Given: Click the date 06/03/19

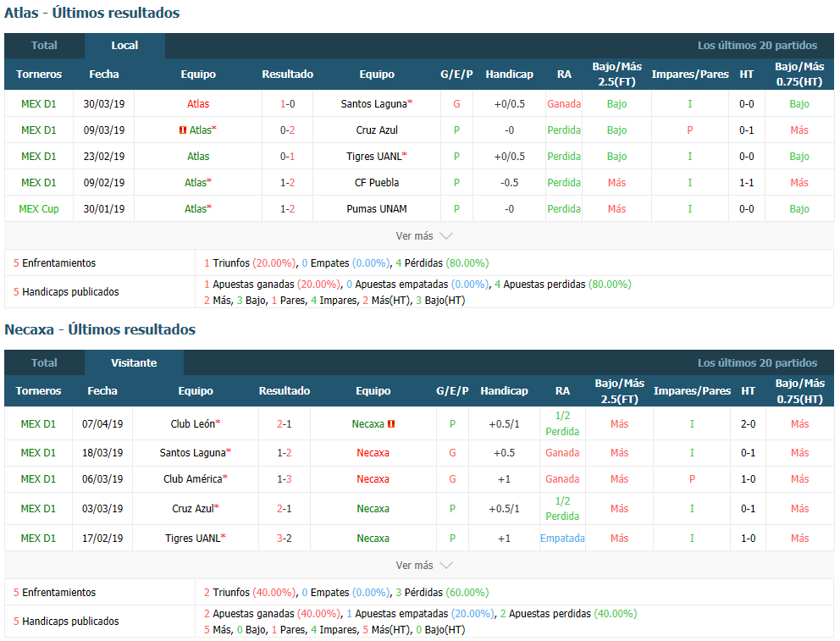Looking at the screenshot, I should 102,479.
